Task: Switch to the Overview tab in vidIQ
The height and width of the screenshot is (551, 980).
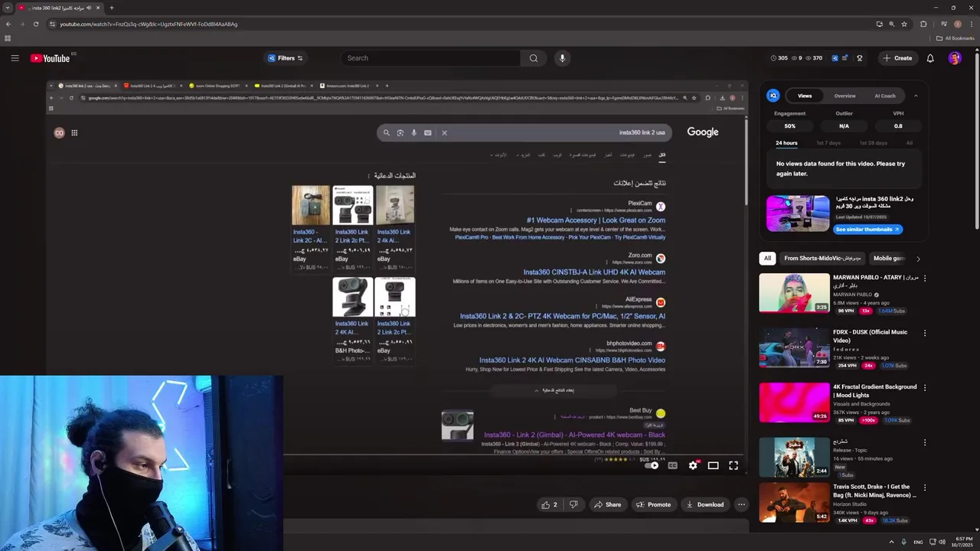Action: click(x=844, y=96)
